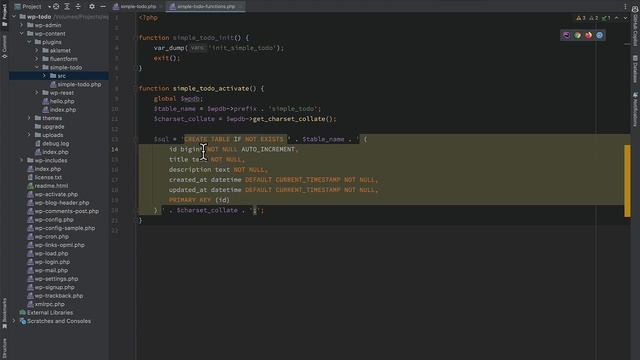This screenshot has height=360, width=640.
Task: Expand the wp-reset folder
Action: click(37, 93)
